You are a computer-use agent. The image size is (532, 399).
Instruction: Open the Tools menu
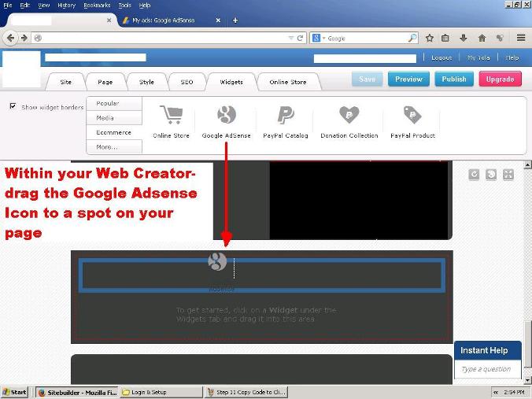(x=125, y=5)
